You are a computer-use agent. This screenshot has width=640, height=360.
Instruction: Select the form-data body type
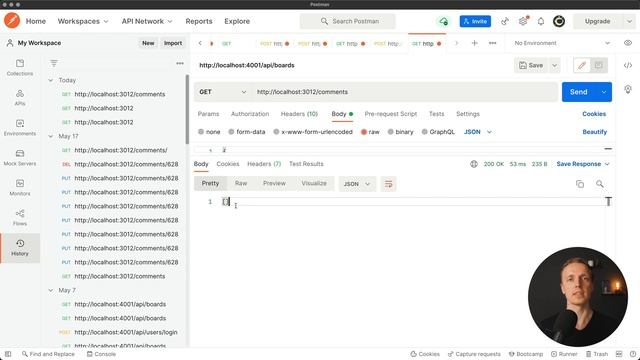247,132
